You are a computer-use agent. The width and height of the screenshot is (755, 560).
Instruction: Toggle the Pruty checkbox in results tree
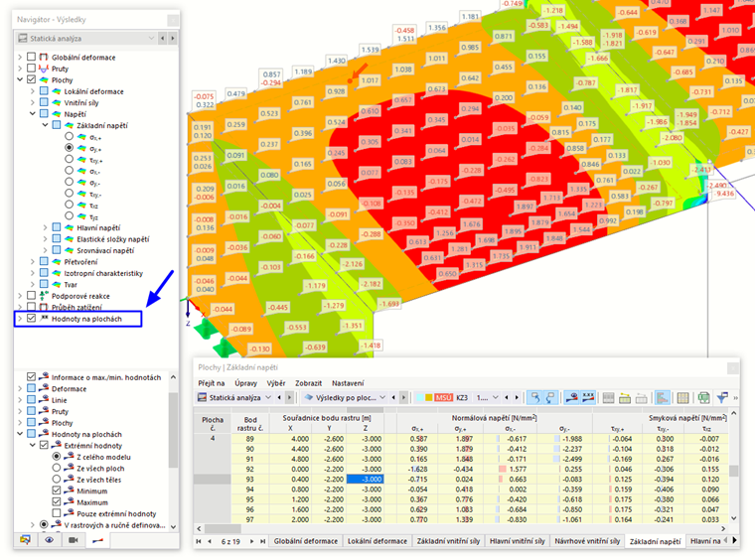pyautogui.click(x=32, y=69)
